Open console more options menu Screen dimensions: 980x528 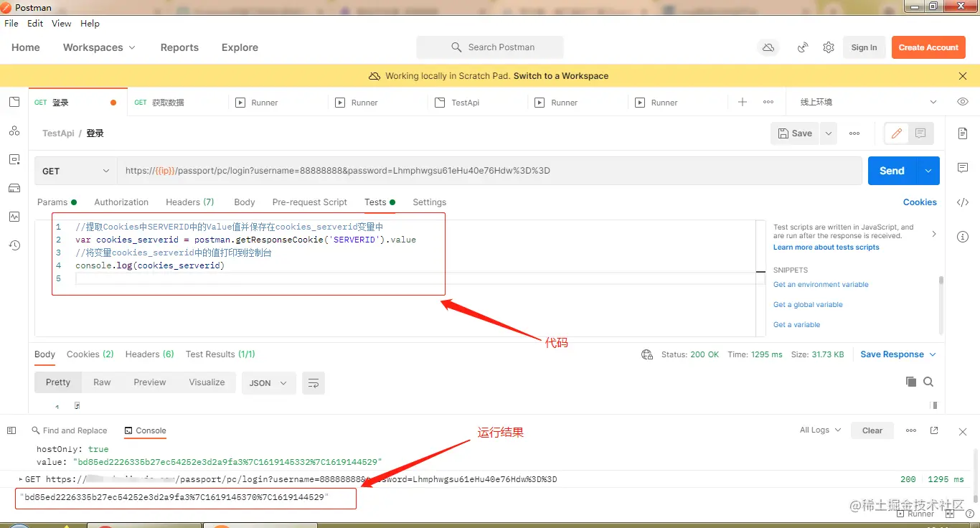(911, 430)
